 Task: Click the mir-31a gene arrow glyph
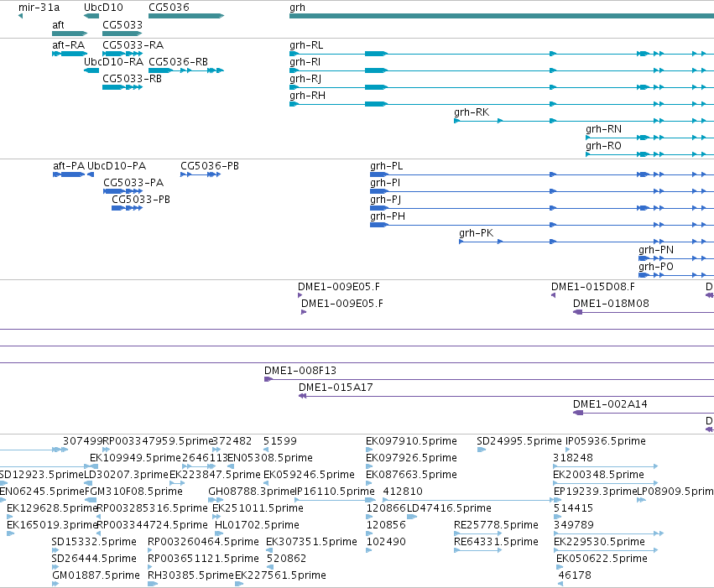20,17
